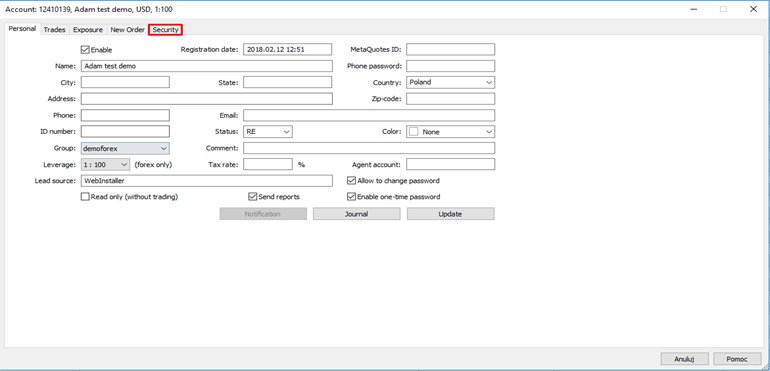Toggle Read only (without trading) checkbox
Image resolution: width=770 pixels, height=371 pixels.
85,197
